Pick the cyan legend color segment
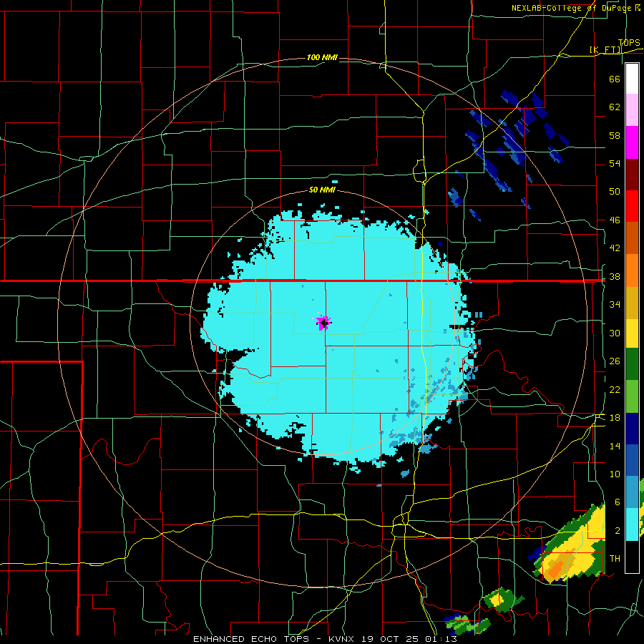 632,525
